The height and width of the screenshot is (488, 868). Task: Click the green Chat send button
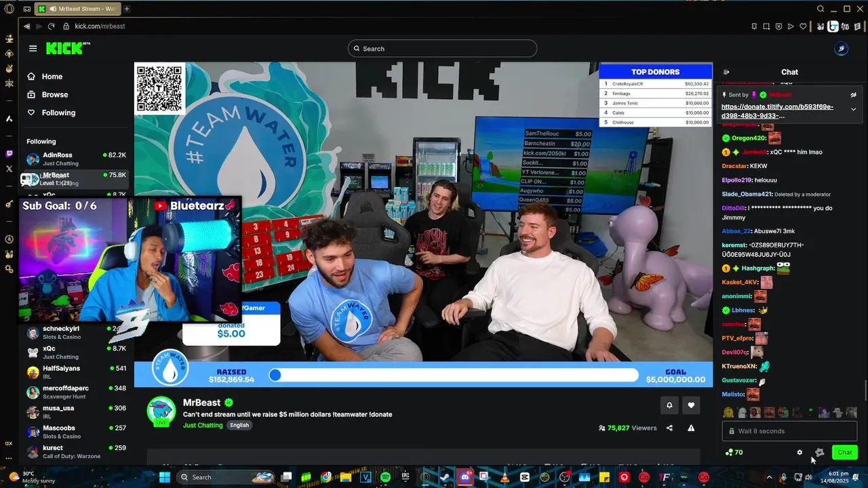click(x=845, y=452)
